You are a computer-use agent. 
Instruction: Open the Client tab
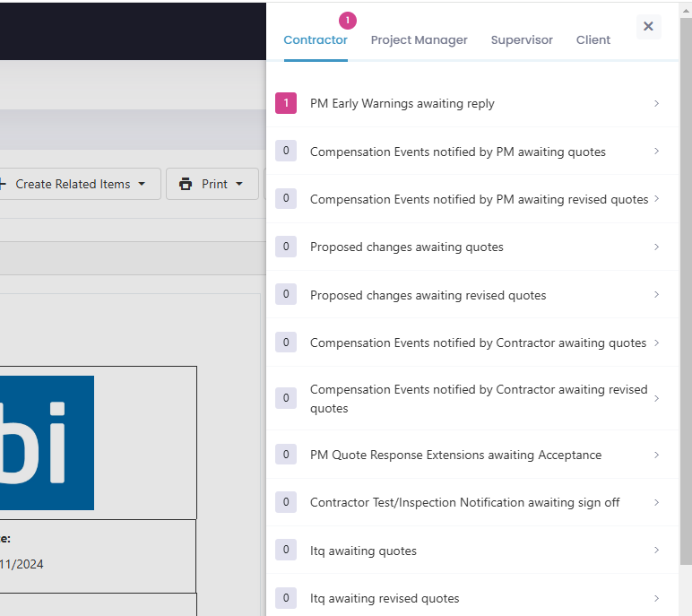pyautogui.click(x=593, y=39)
